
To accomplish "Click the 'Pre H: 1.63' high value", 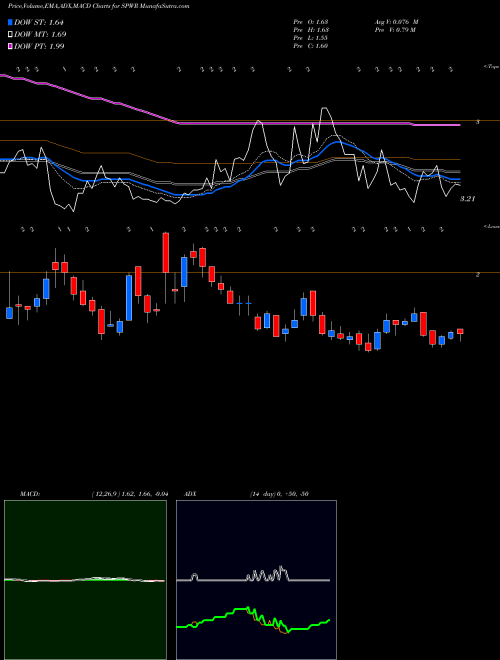I will click(x=311, y=30).
